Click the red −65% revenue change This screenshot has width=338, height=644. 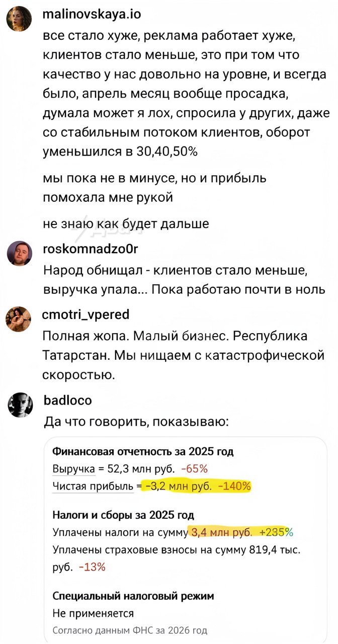click(x=194, y=469)
